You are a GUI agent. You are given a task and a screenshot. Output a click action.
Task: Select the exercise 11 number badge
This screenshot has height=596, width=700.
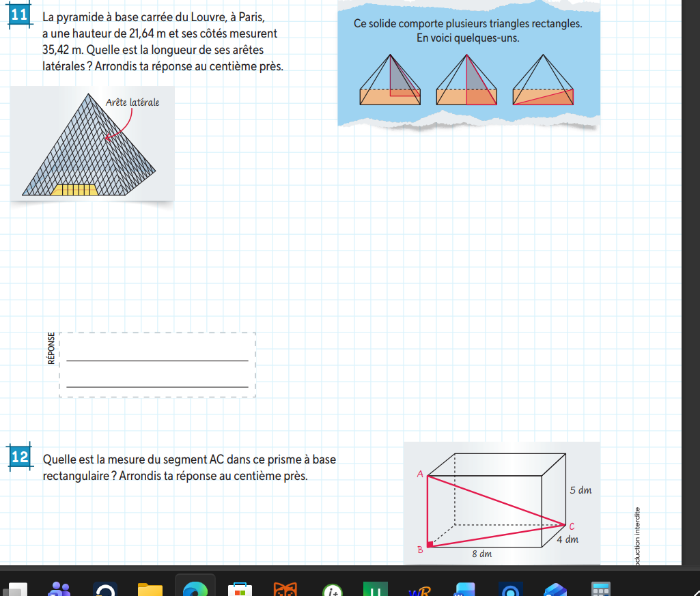[x=19, y=16]
